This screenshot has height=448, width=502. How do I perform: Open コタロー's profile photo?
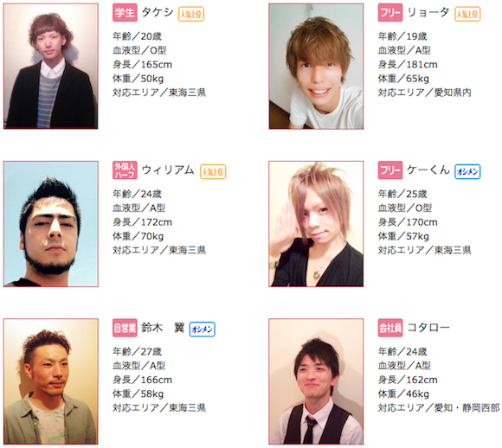point(316,381)
